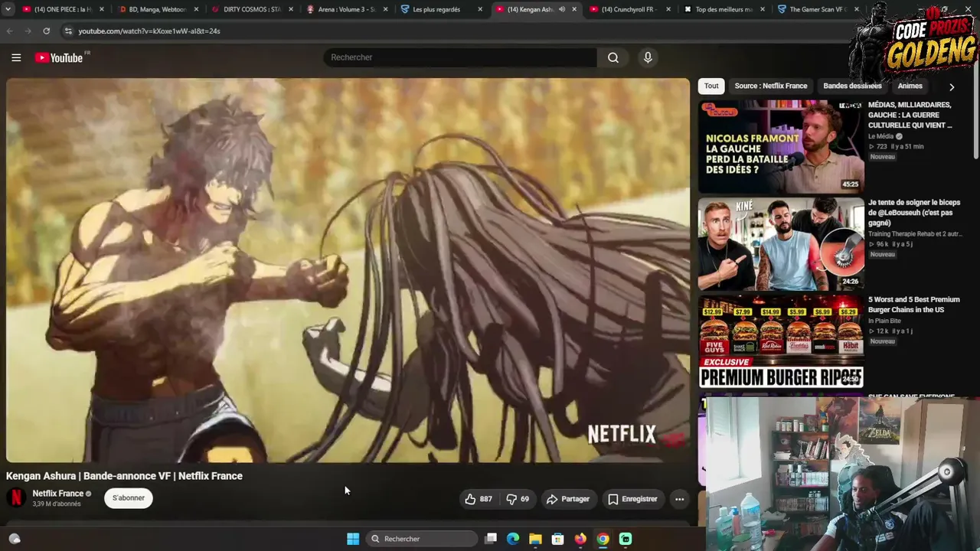Open the green app on the taskbar

(626, 539)
